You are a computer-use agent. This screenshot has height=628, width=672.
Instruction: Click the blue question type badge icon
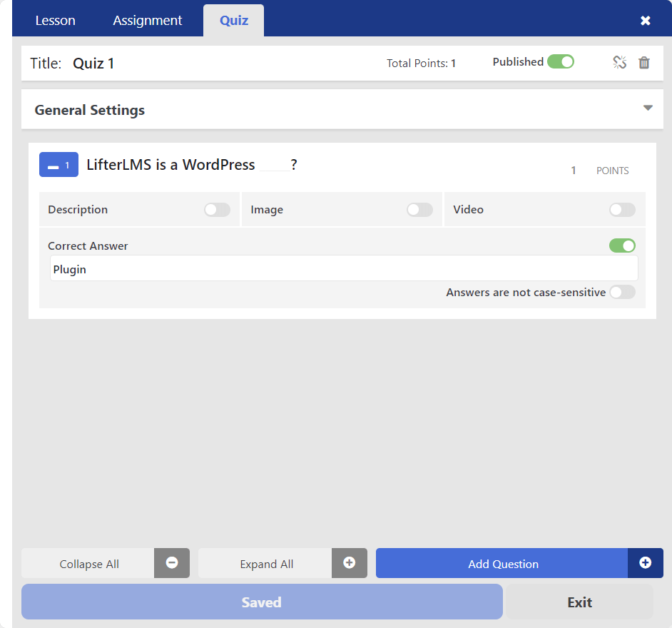58,165
